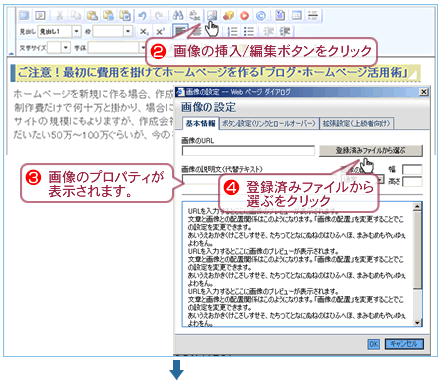Decrease the indent level
This screenshot has width=440, height=383.
pos(268,31)
